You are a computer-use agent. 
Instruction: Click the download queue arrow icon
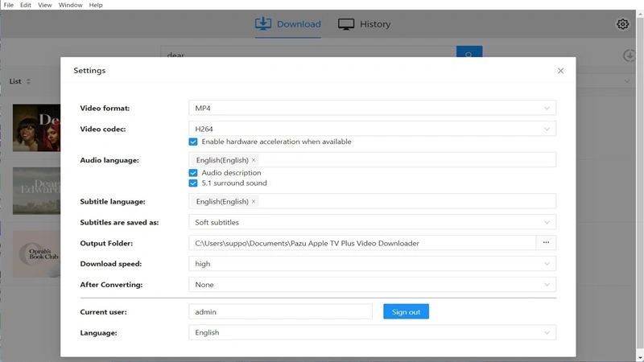coord(630,56)
